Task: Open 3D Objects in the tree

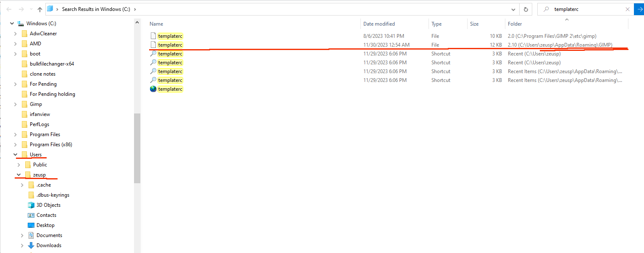Action: (x=48, y=205)
